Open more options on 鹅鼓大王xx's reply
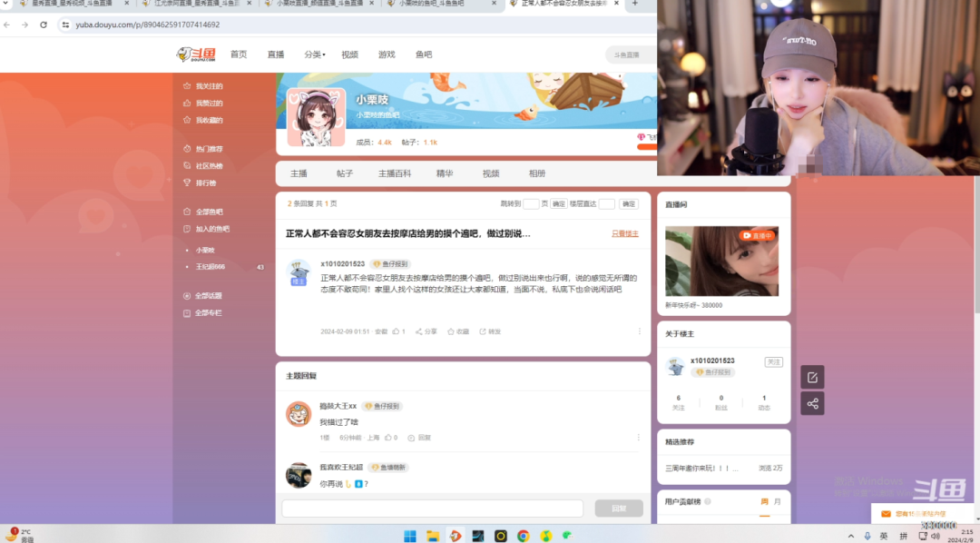 tap(638, 438)
